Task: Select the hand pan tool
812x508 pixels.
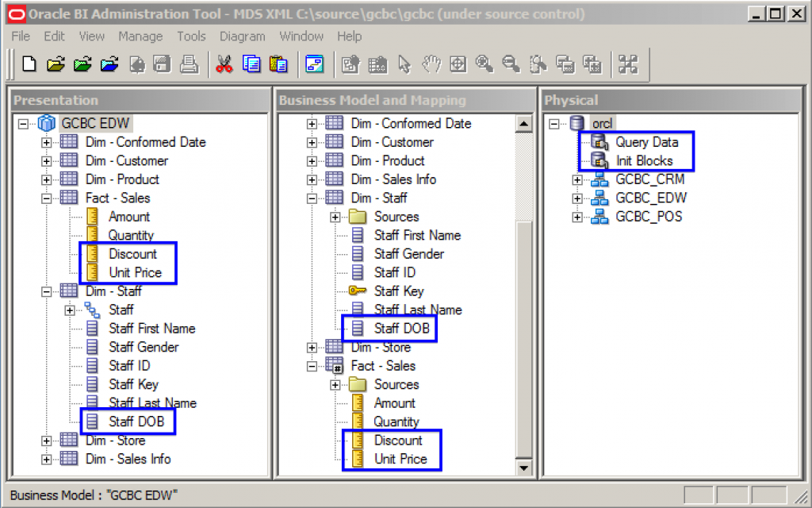Action: coord(431,64)
